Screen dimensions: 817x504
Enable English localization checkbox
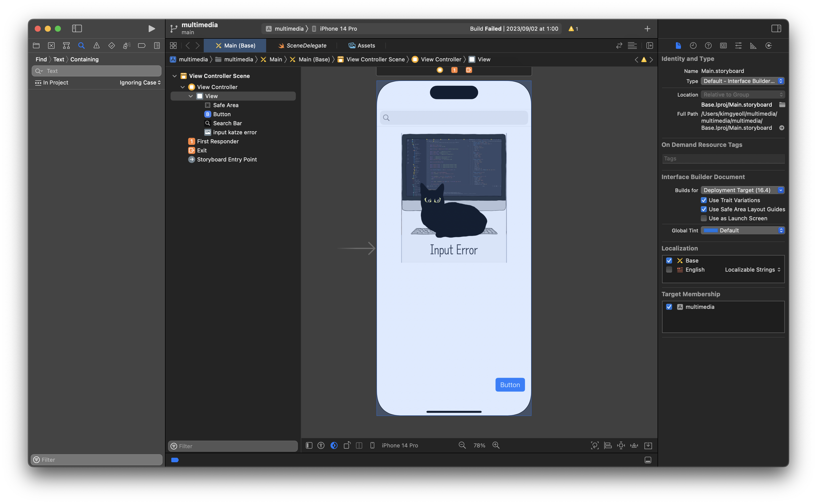tap(669, 270)
